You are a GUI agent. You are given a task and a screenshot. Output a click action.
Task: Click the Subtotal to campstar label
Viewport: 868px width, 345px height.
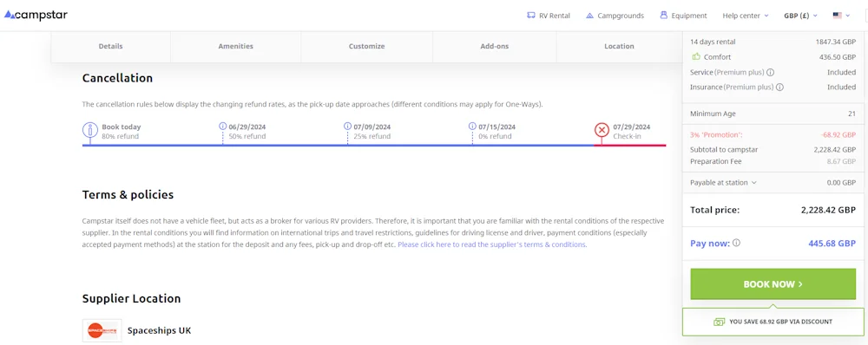[x=724, y=149]
